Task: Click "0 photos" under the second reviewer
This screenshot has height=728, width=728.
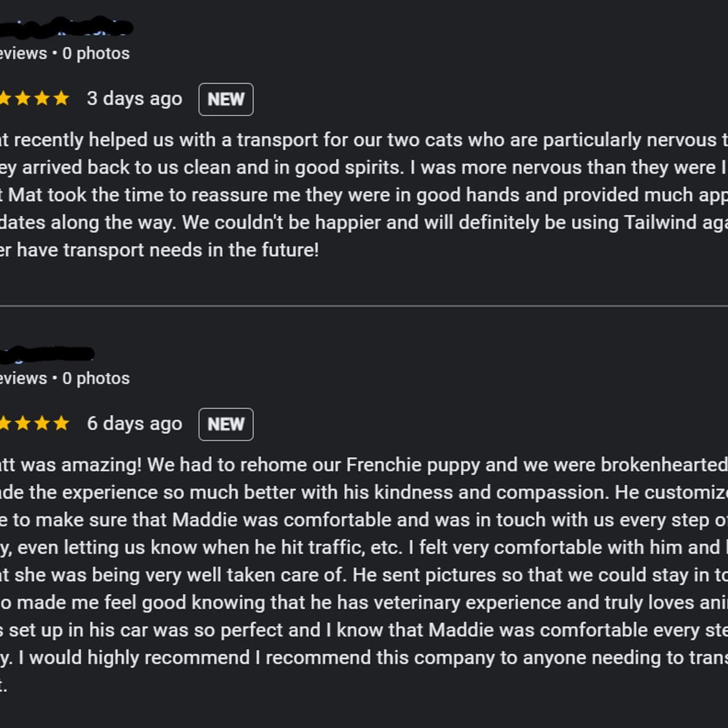Action: 96,378
